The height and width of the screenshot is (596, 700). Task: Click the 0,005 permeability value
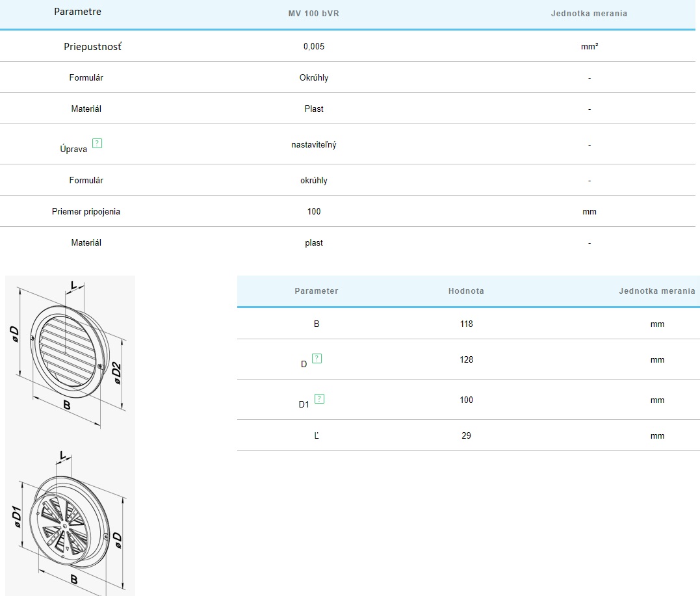(x=314, y=47)
